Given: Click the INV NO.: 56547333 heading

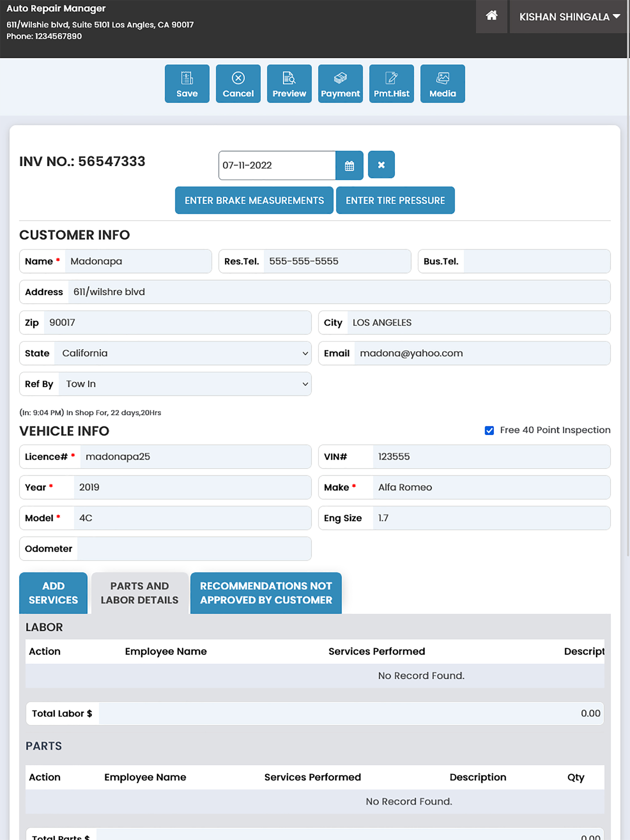Looking at the screenshot, I should pyautogui.click(x=82, y=161).
